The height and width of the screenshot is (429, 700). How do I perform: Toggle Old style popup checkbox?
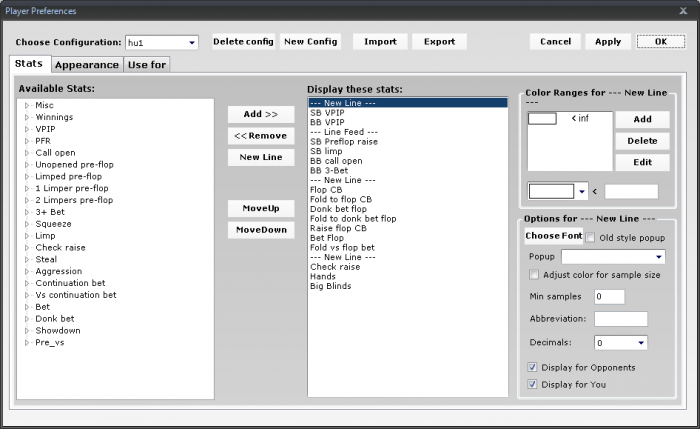pos(590,237)
